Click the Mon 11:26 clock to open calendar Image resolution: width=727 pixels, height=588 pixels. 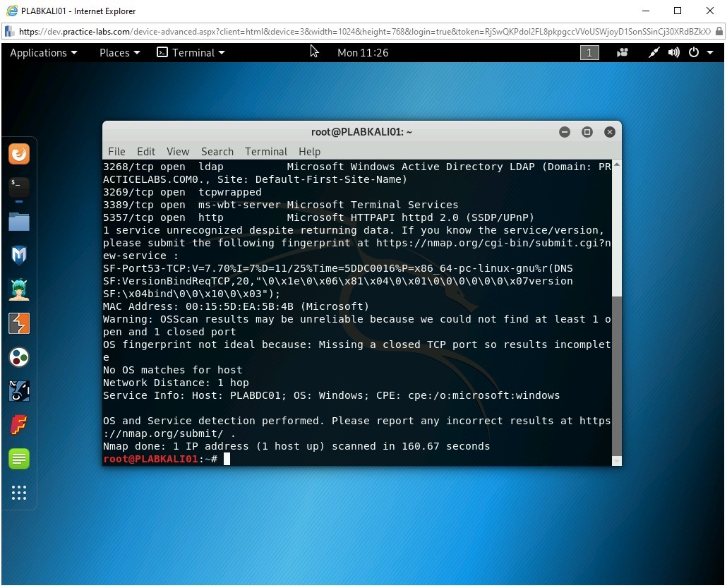363,52
